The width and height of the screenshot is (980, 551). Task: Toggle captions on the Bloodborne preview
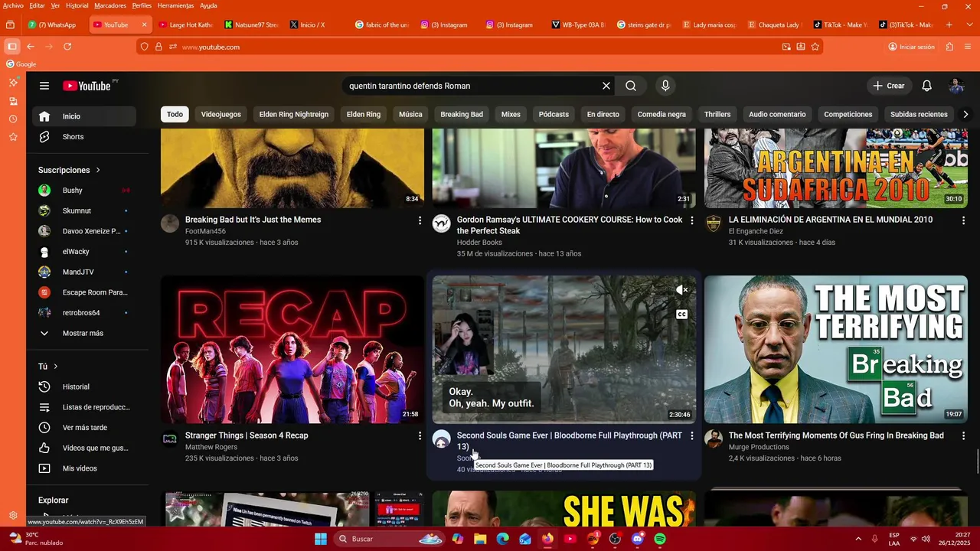[681, 315]
